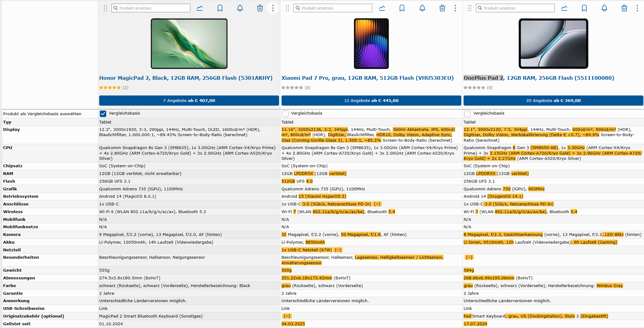This screenshot has width=644, height=328.
Task: View 20 Angebote ab € 369,00
Action: 553,100
